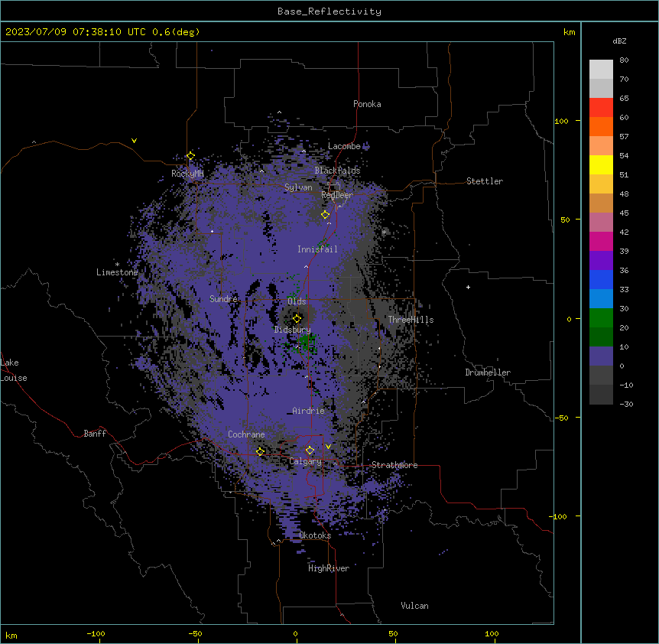Click the asterisk marker above Limestone
Image resolution: width=659 pixels, height=644 pixels.
coord(117,265)
